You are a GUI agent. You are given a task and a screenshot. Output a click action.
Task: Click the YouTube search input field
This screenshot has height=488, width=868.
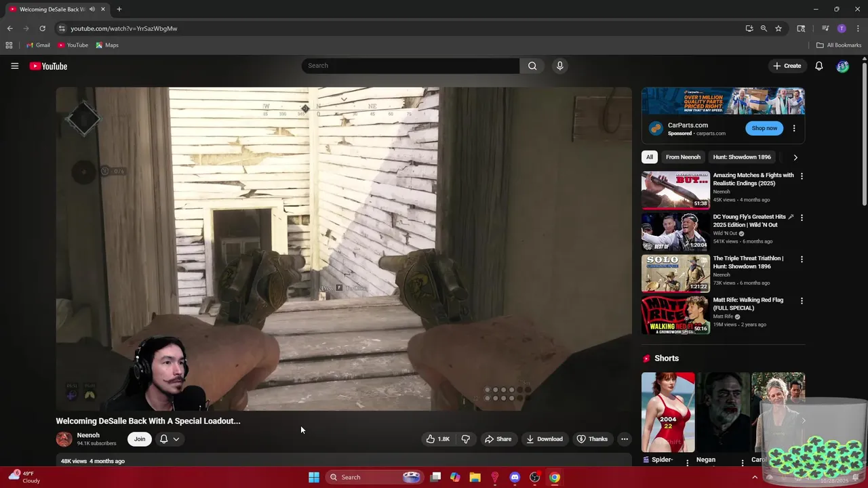411,66
